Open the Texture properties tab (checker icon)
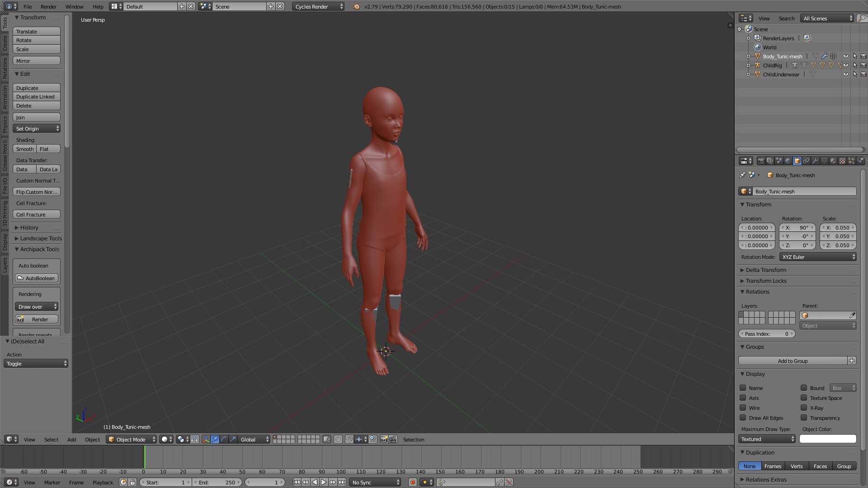This screenshot has height=488, width=868. [842, 161]
